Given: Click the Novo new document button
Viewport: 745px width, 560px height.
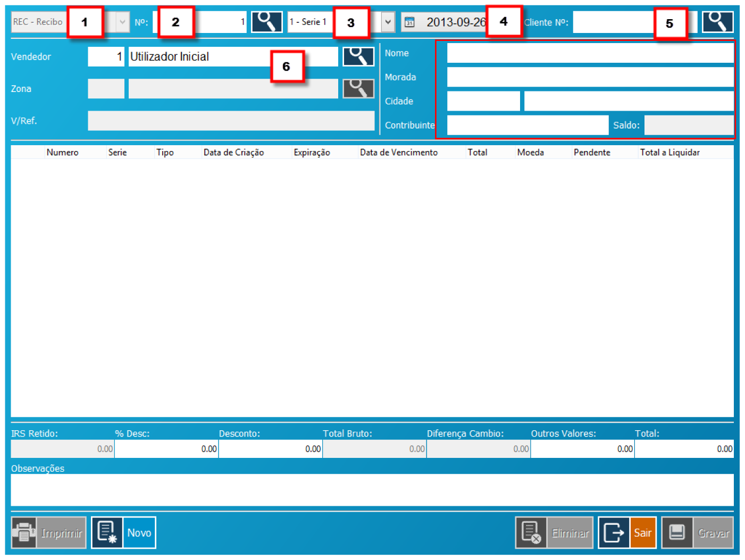Looking at the screenshot, I should pyautogui.click(x=123, y=532).
